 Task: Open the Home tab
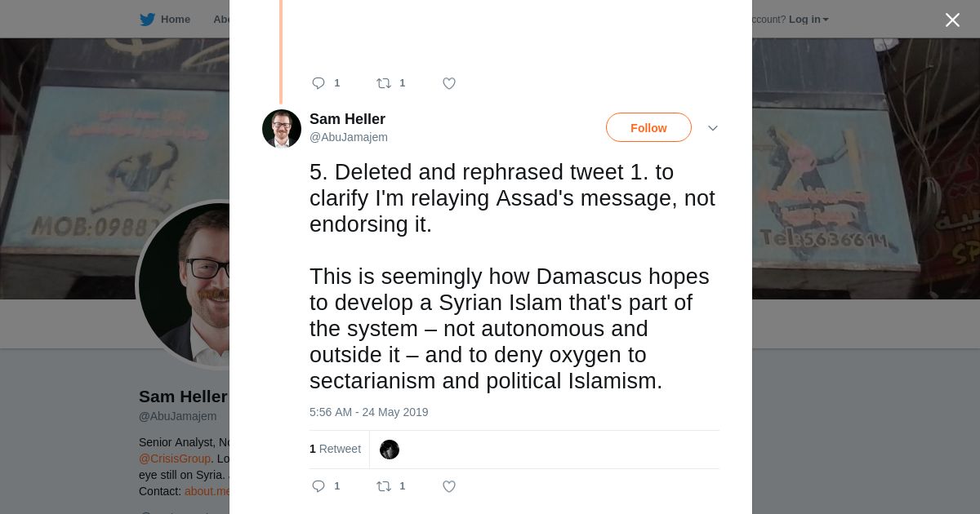[x=175, y=20]
